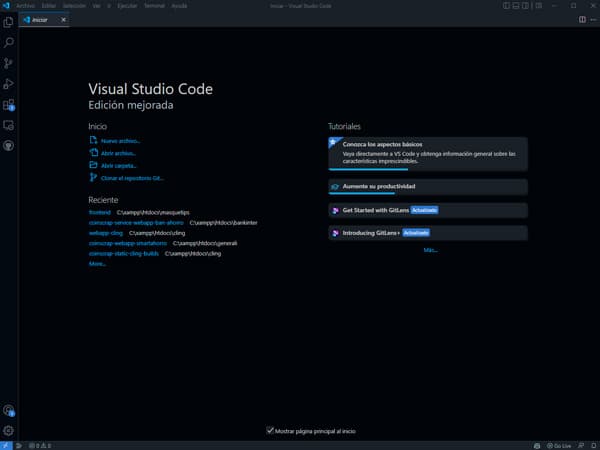Click the VS Code logo in title bar

(6, 6)
